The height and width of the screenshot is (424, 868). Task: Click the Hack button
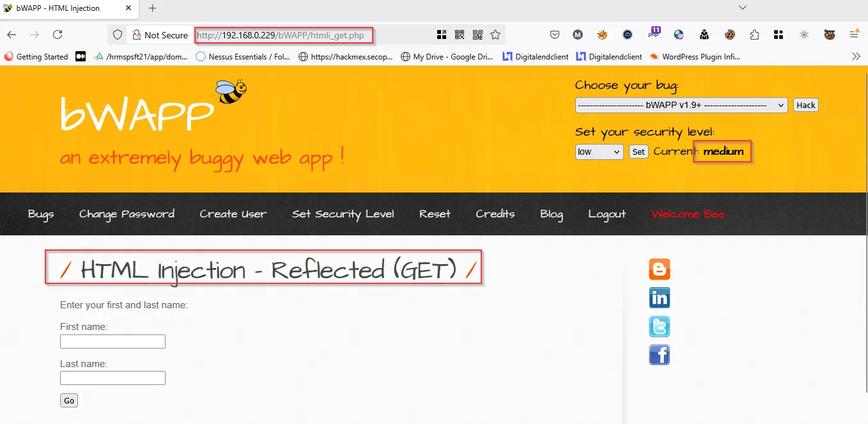click(805, 105)
